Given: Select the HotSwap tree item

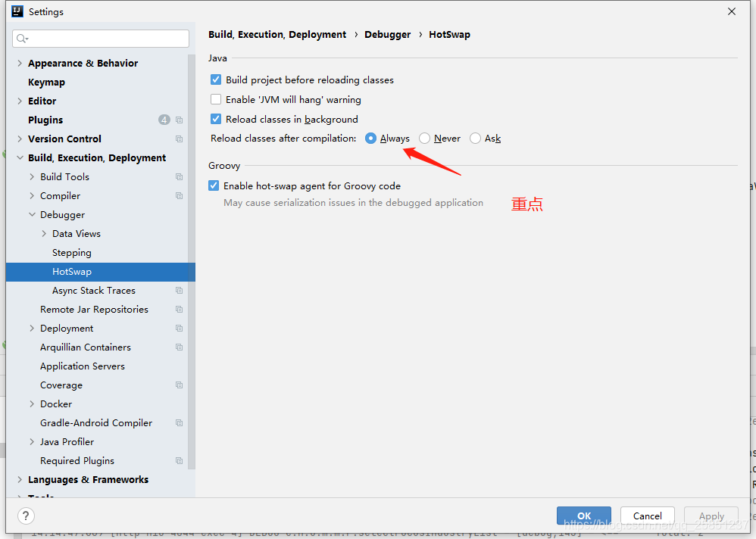Looking at the screenshot, I should coord(100,272).
